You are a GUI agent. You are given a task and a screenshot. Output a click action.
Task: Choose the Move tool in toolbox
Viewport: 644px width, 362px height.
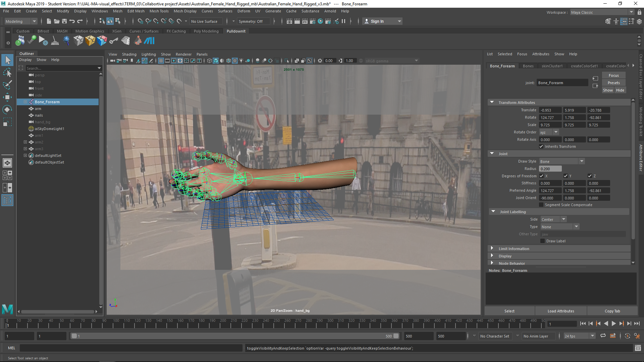tap(7, 97)
